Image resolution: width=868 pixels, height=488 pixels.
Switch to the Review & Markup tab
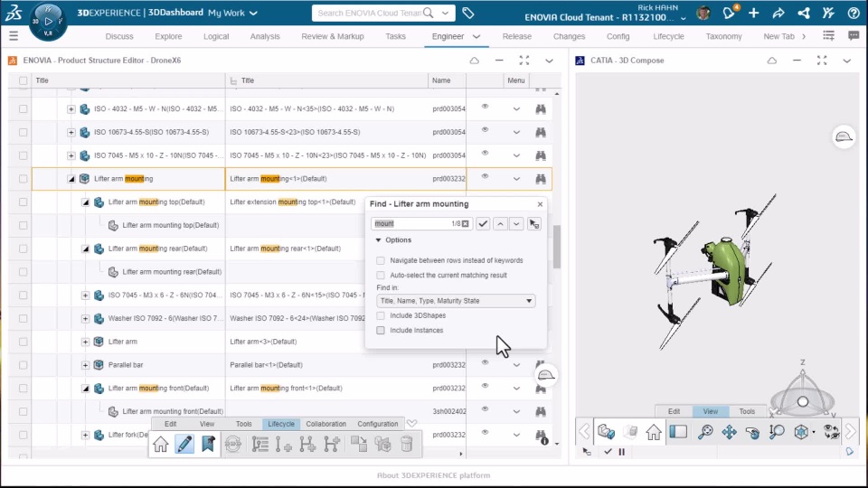tap(332, 36)
